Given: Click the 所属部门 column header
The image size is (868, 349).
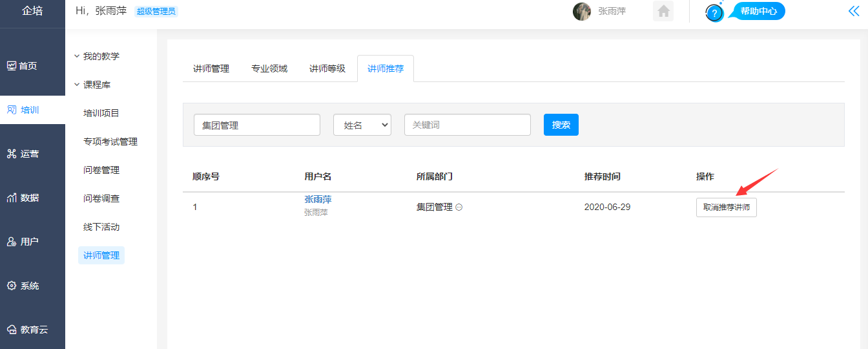Looking at the screenshot, I should [435, 176].
